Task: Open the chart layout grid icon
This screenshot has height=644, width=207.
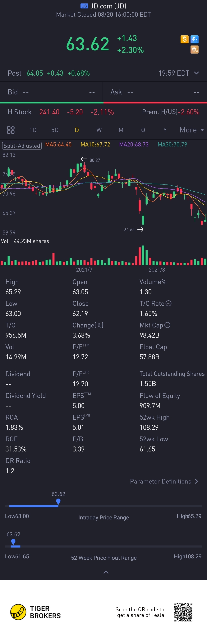Action: click(11, 130)
